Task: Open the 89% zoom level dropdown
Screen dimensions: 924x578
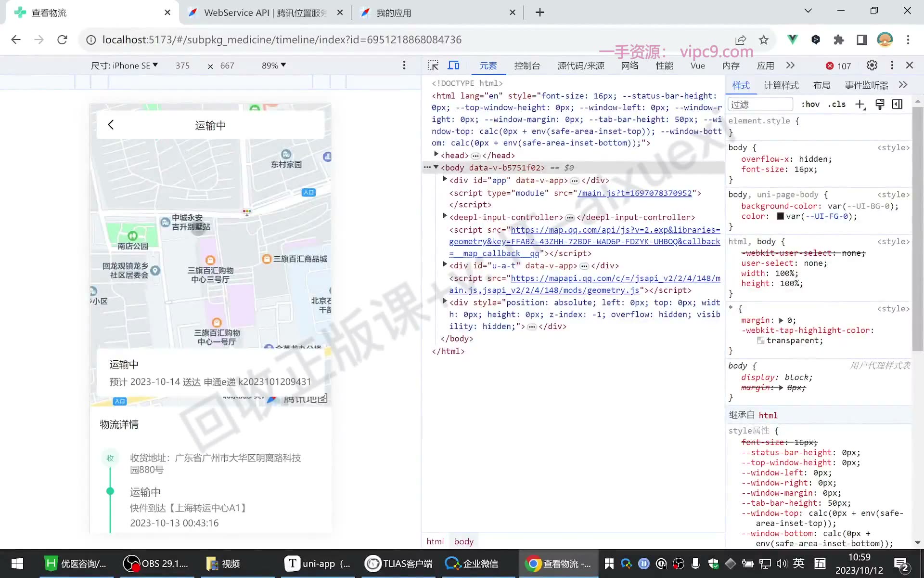Action: pyautogui.click(x=274, y=66)
